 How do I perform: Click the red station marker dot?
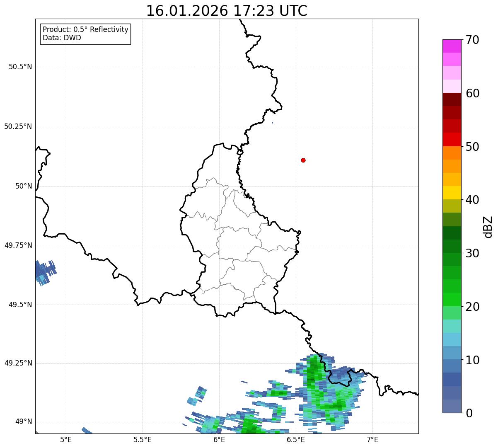pyautogui.click(x=303, y=160)
